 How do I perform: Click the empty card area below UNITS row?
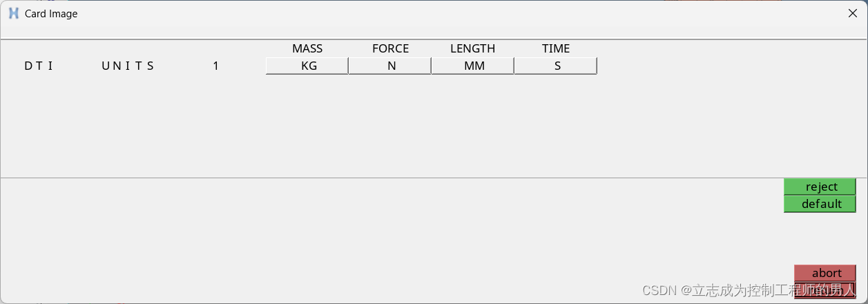434,126
